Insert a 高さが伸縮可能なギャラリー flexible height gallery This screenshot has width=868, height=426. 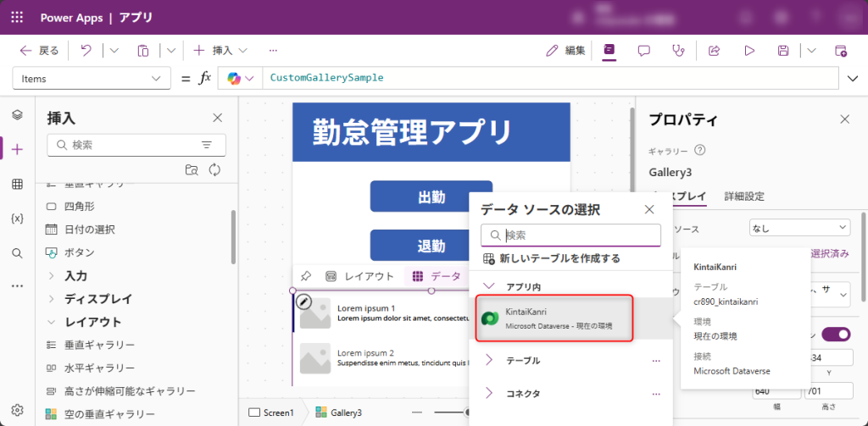coord(122,391)
